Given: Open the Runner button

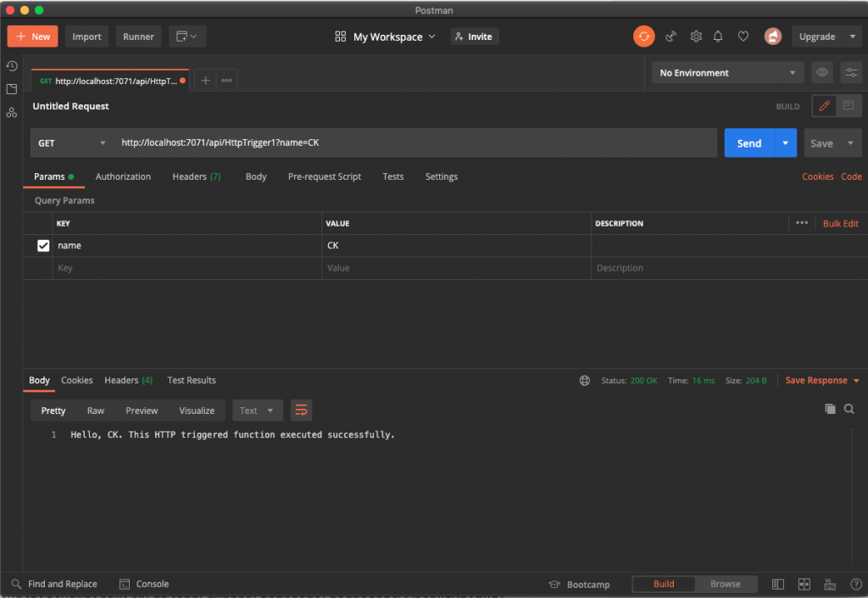Looking at the screenshot, I should click(x=138, y=36).
